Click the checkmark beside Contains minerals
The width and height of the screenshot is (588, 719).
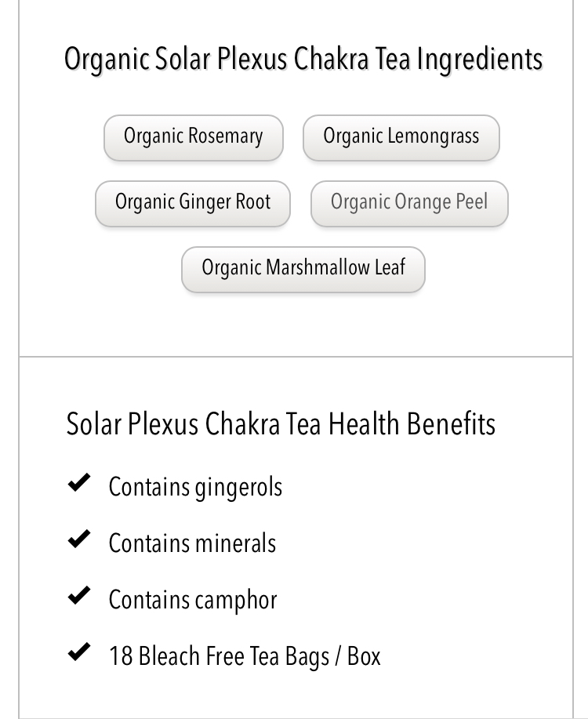79,539
